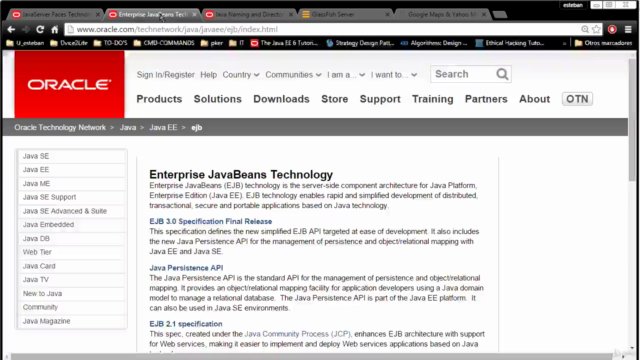Open the Ethical Hacking Tutorial bookmark

[510, 43]
